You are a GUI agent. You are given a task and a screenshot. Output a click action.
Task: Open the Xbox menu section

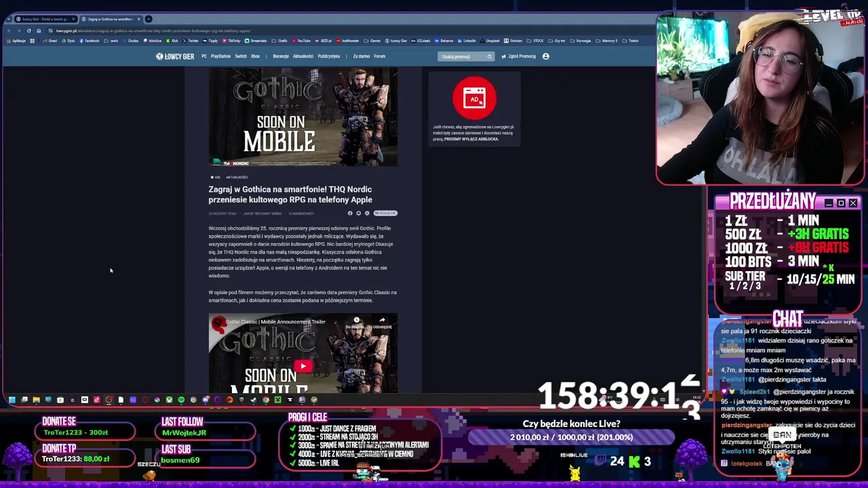(x=255, y=56)
